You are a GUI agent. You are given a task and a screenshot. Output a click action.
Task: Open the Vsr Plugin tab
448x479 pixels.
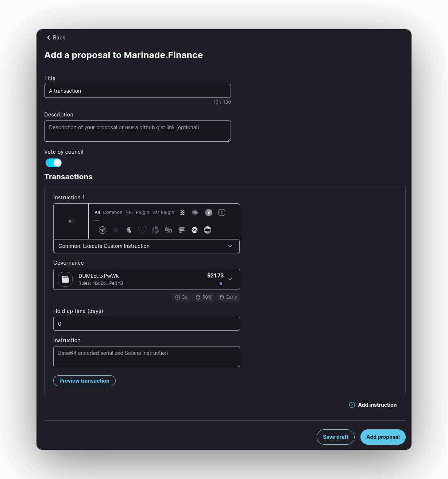tap(163, 212)
